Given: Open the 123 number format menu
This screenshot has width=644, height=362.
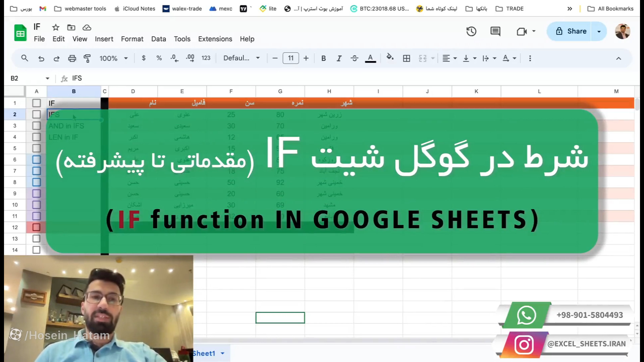Looking at the screenshot, I should point(206,58).
